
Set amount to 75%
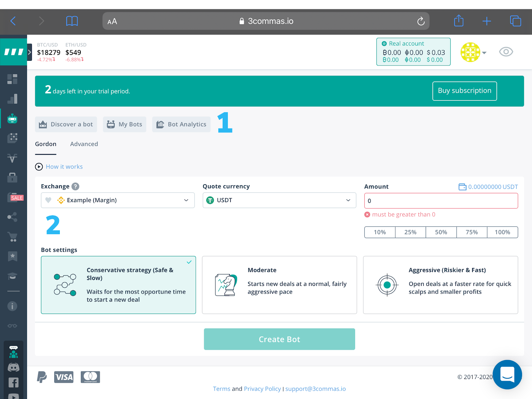pyautogui.click(x=472, y=232)
